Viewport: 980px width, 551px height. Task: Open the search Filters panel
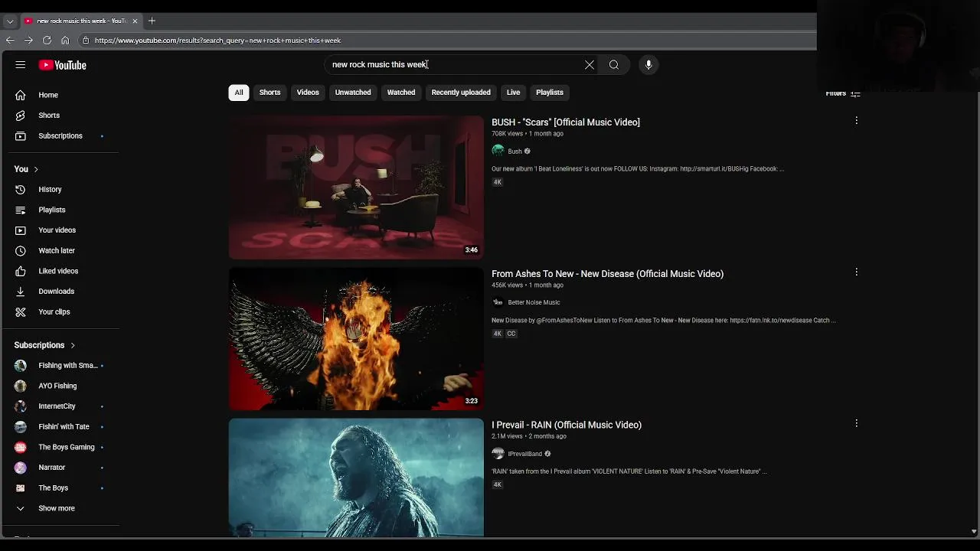coord(843,93)
